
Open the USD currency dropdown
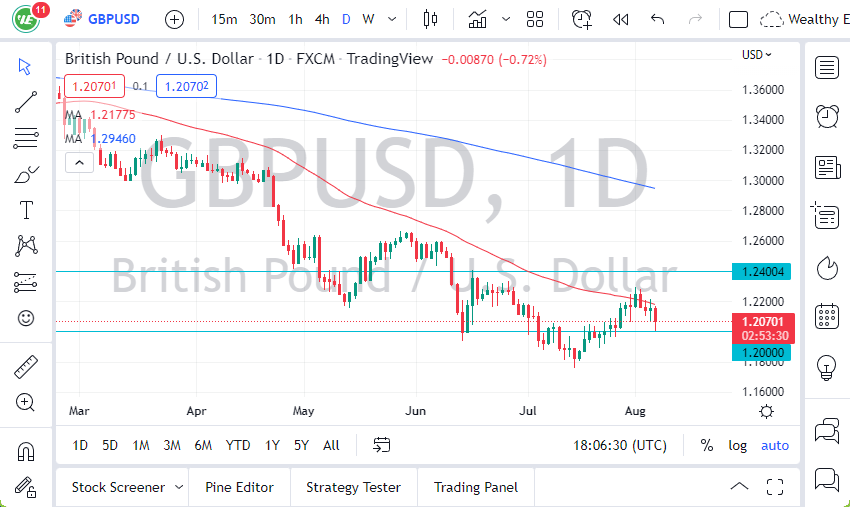[x=757, y=55]
